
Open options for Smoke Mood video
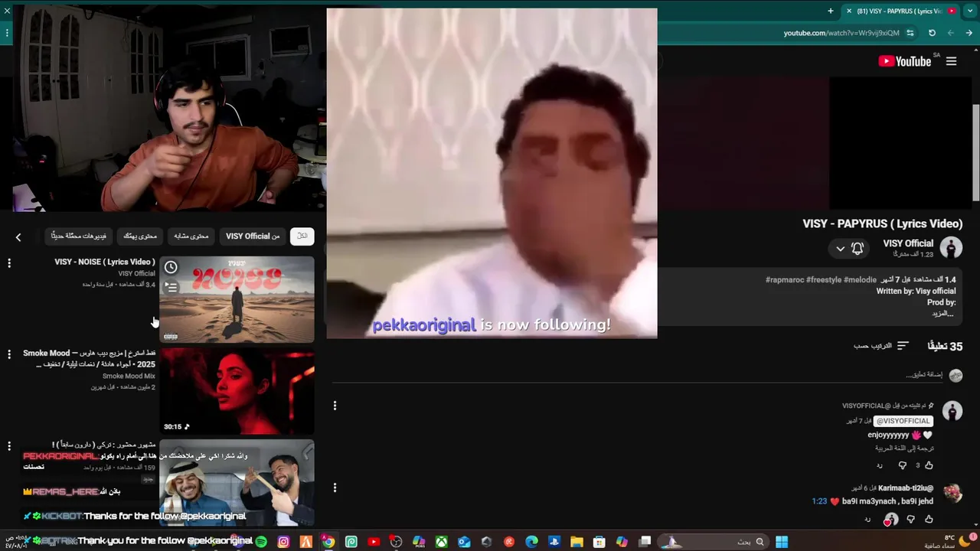pos(9,354)
